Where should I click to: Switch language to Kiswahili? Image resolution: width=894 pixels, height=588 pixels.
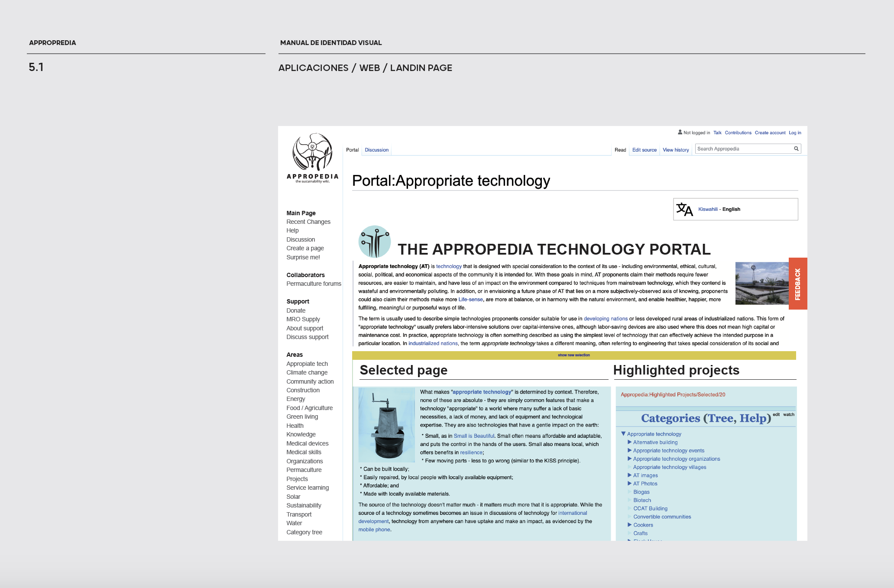pyautogui.click(x=708, y=209)
